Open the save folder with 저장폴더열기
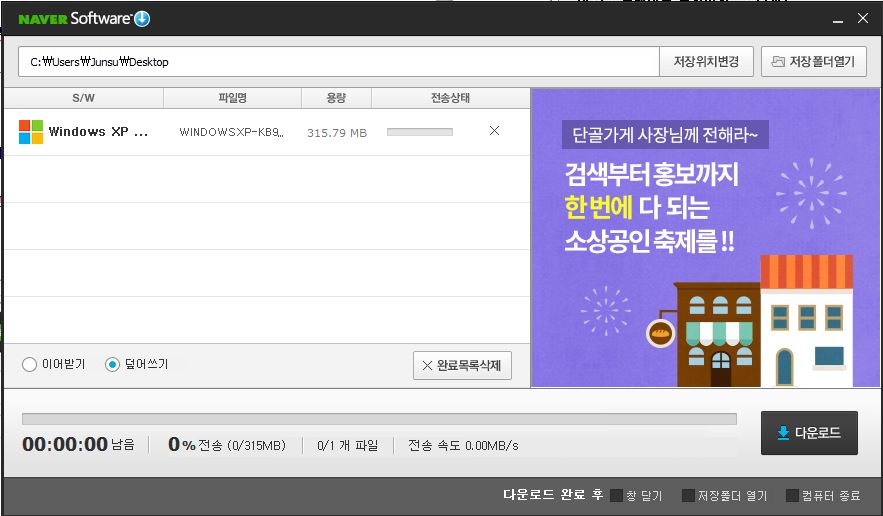 [x=813, y=62]
